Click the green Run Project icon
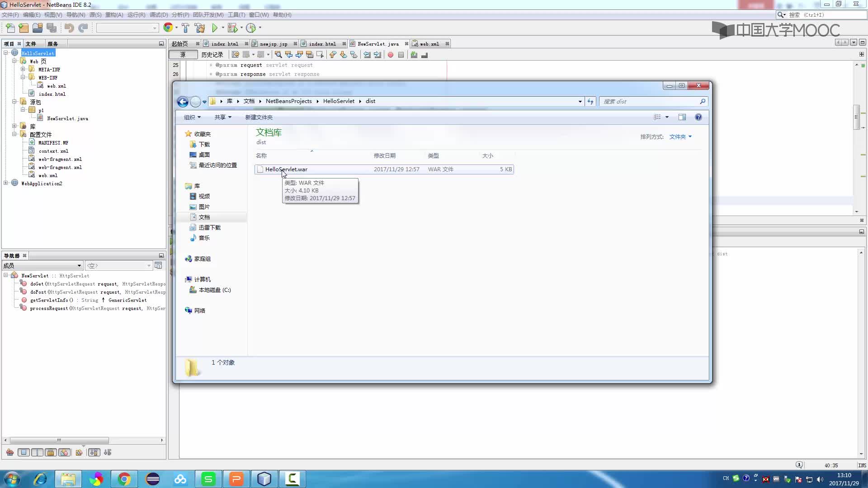The height and width of the screenshot is (488, 868). (215, 28)
